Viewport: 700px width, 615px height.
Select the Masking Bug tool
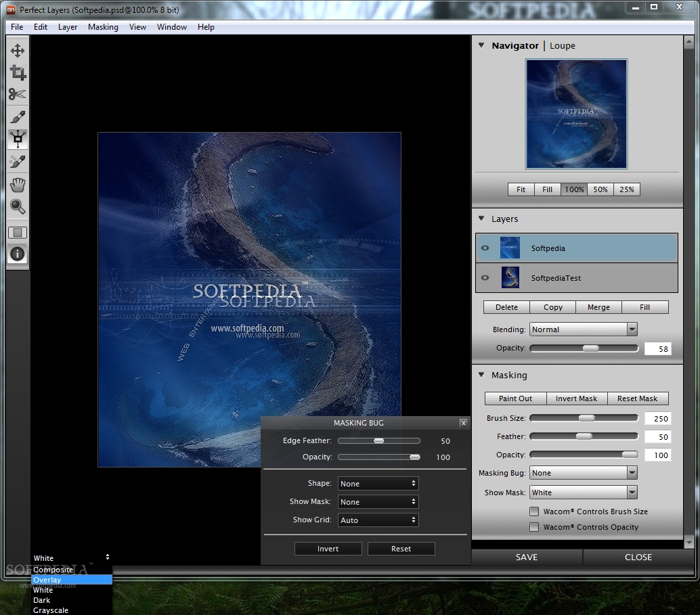point(18,139)
